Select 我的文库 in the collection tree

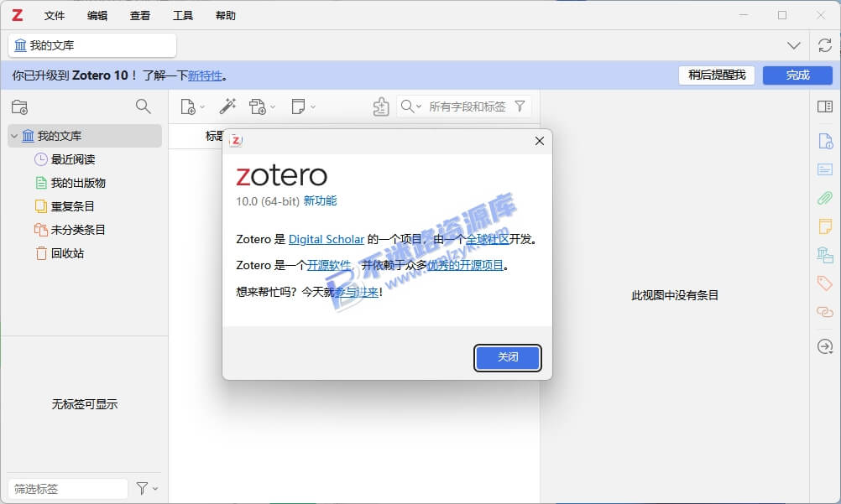pos(85,136)
